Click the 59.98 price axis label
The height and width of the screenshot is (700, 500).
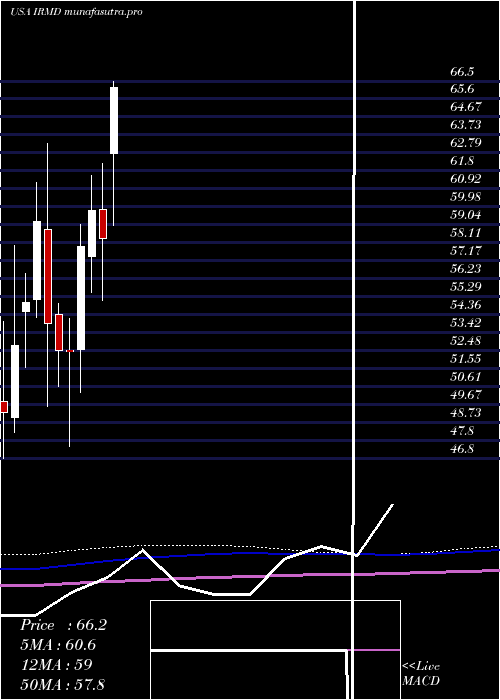pos(466,197)
